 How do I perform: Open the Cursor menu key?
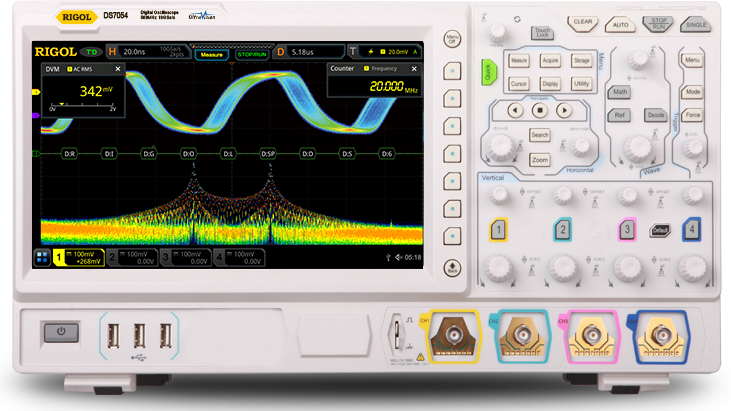pos(518,84)
